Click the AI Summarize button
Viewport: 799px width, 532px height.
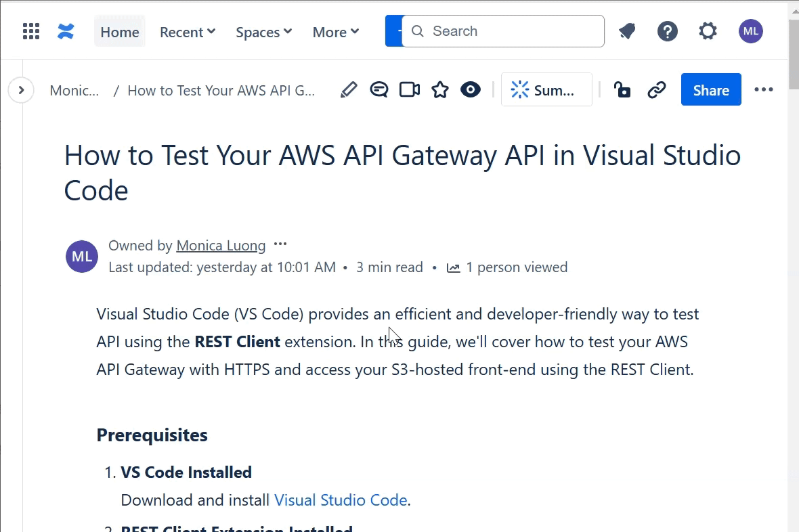(x=546, y=90)
